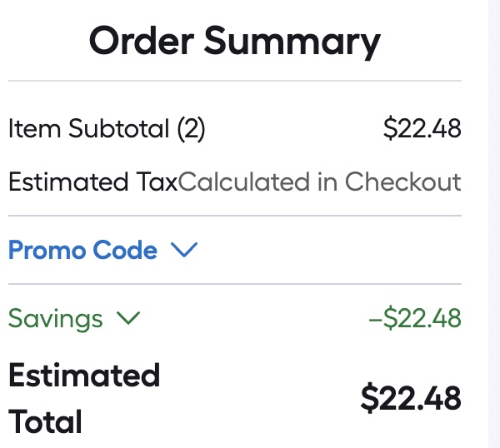Click the blue Promo Code link text
This screenshot has height=448, width=500.
82,251
